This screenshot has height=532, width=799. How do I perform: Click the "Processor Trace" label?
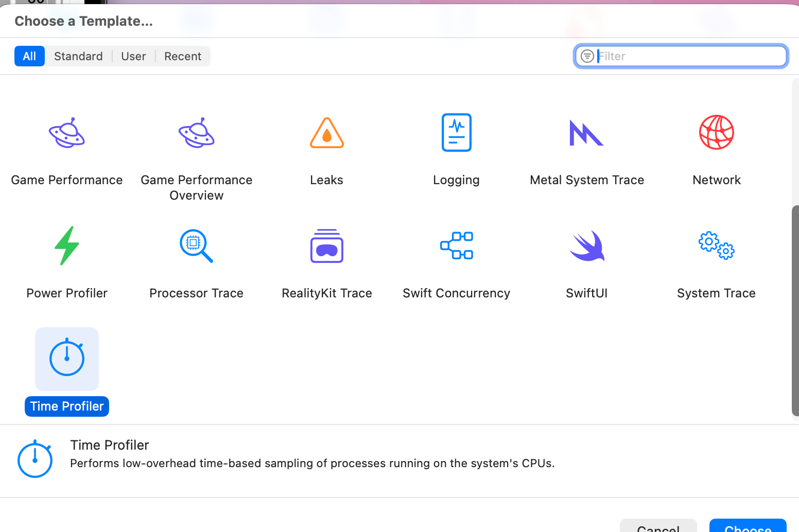point(197,293)
